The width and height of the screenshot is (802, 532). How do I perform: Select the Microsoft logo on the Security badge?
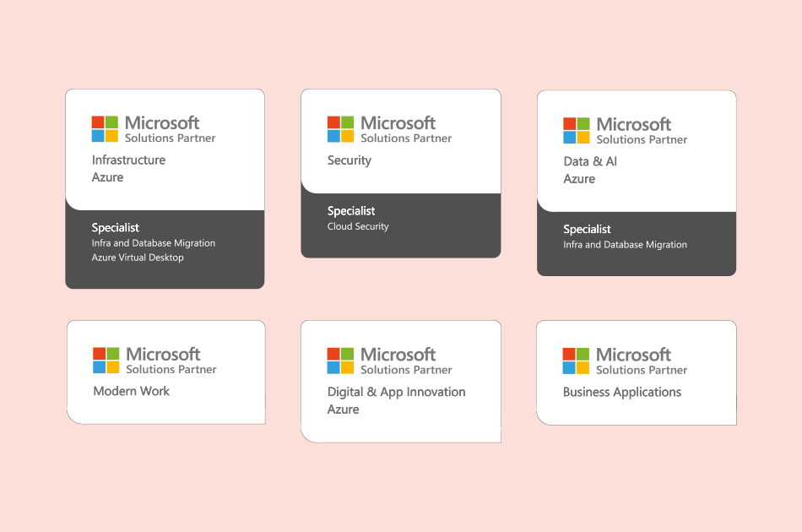[342, 128]
